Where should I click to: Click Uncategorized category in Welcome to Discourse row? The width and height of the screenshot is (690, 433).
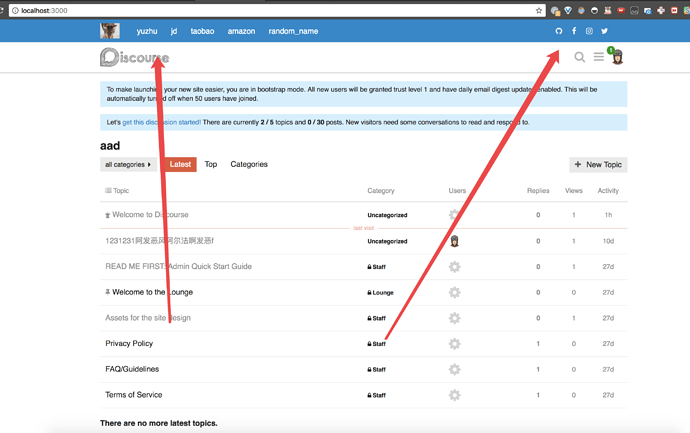(x=387, y=215)
